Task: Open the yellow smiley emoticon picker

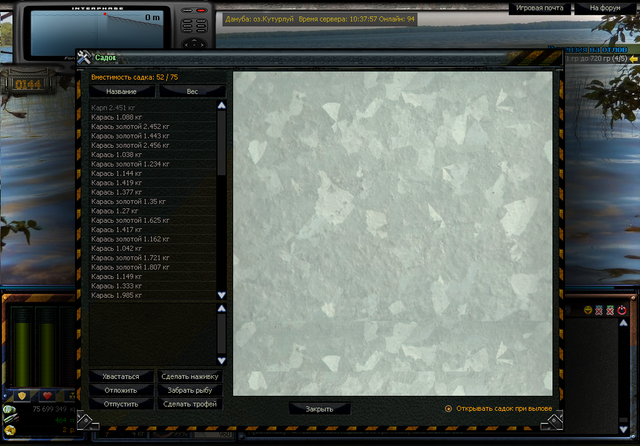Action: click(588, 311)
